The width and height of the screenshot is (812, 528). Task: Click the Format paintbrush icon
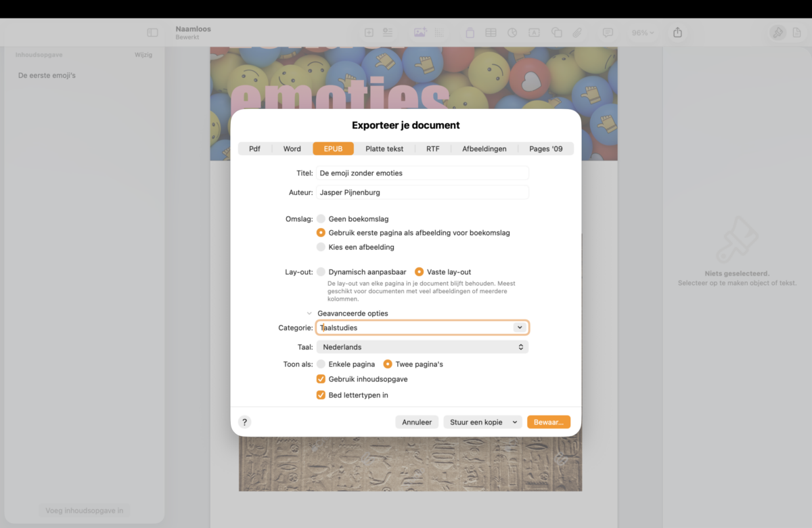pyautogui.click(x=777, y=32)
